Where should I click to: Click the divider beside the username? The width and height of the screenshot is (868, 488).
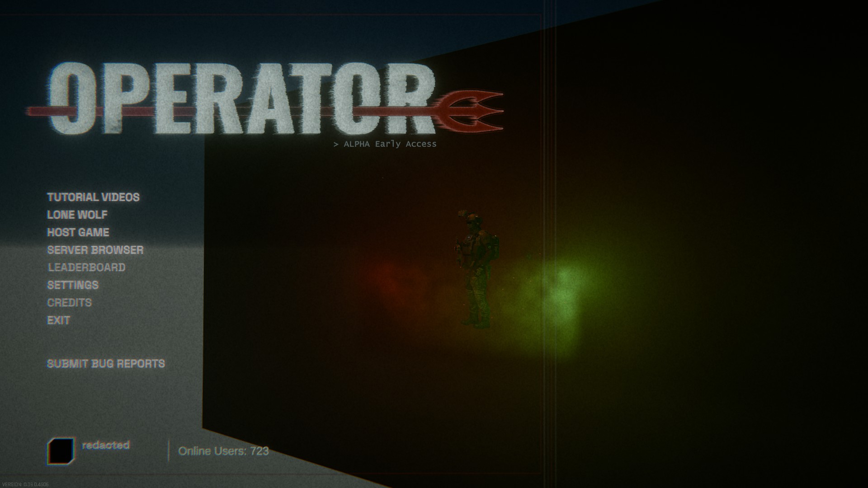169,451
